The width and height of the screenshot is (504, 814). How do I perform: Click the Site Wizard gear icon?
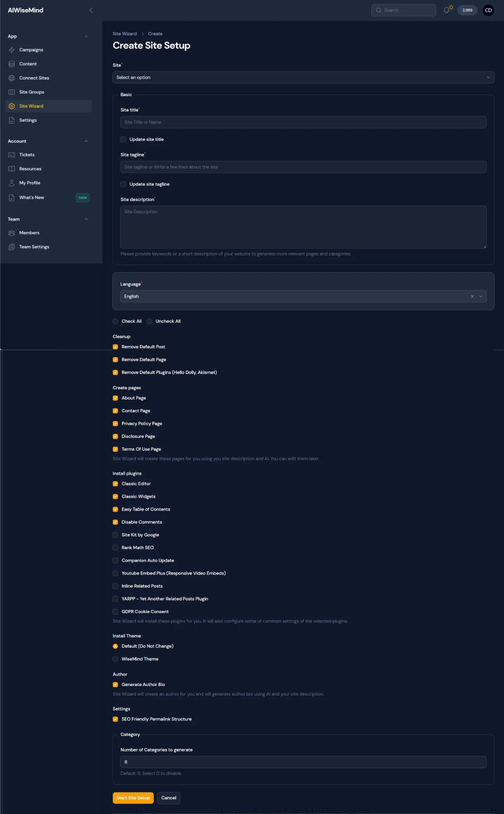point(12,106)
